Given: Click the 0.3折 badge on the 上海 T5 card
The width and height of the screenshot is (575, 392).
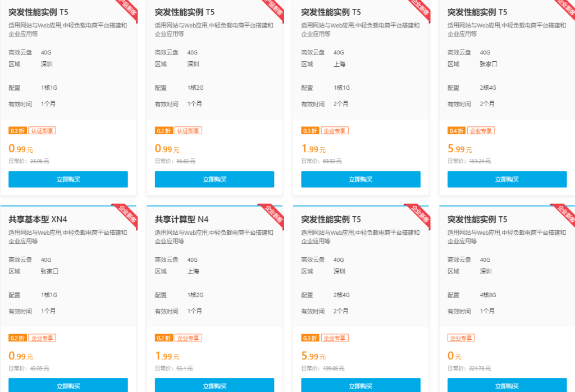Looking at the screenshot, I should (309, 131).
